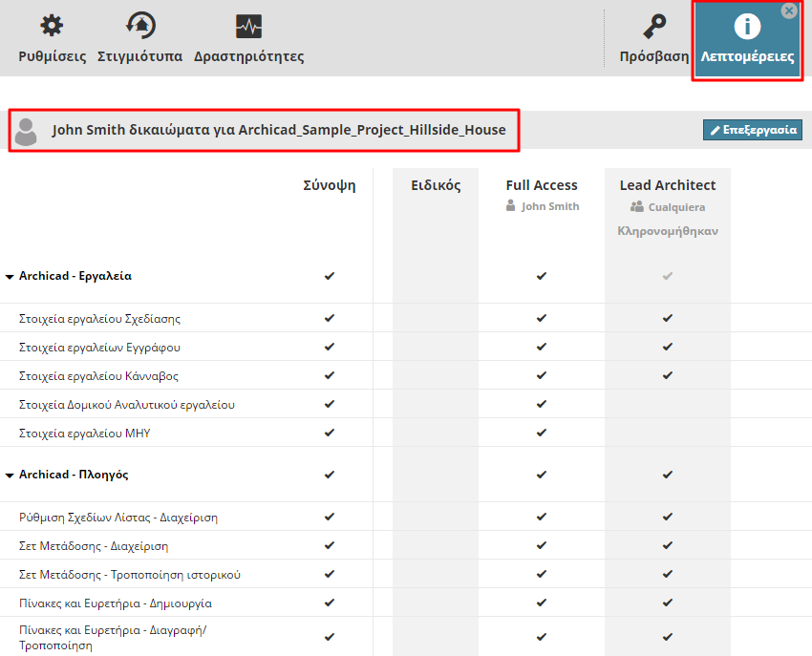The height and width of the screenshot is (656, 812).
Task: Open Ρυθμίσεις gear icon
Action: [x=52, y=27]
